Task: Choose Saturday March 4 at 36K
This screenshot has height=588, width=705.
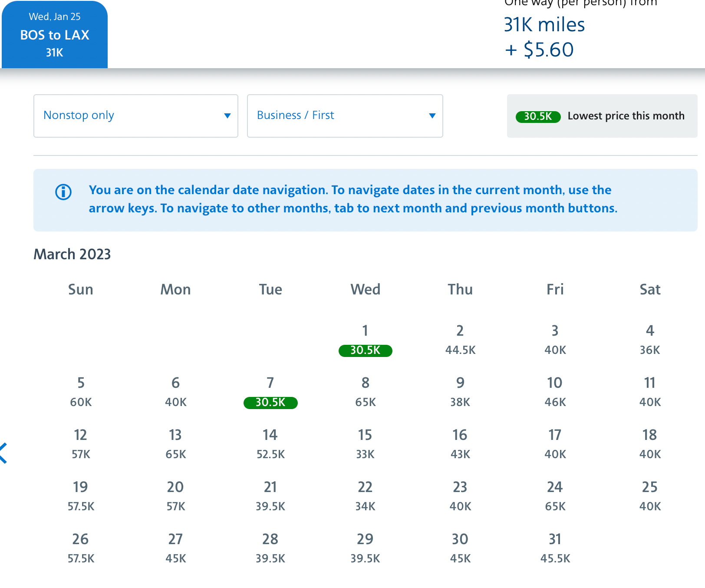Action: tap(649, 340)
